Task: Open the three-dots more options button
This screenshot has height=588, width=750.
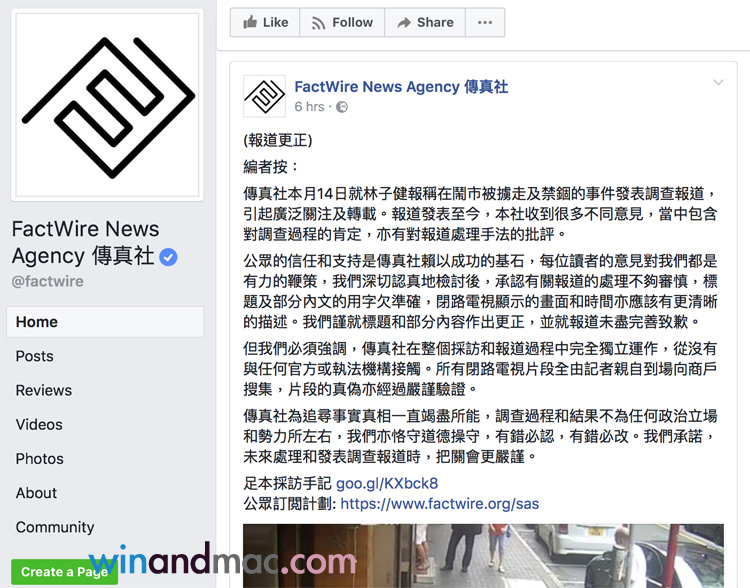Action: tap(485, 22)
